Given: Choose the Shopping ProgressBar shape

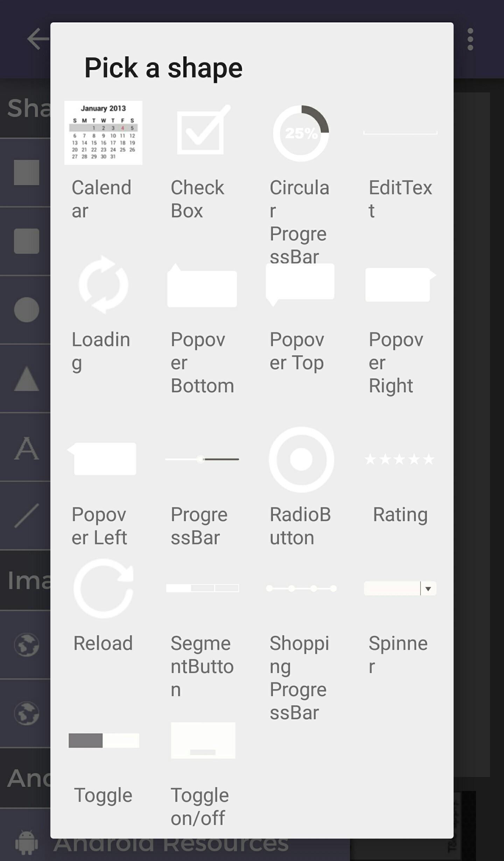Looking at the screenshot, I should point(301,588).
